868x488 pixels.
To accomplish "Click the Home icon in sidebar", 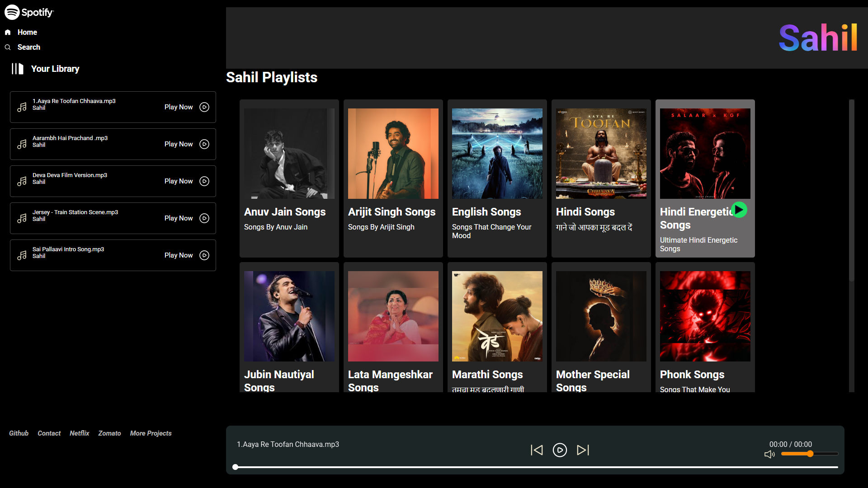I will [x=8, y=32].
